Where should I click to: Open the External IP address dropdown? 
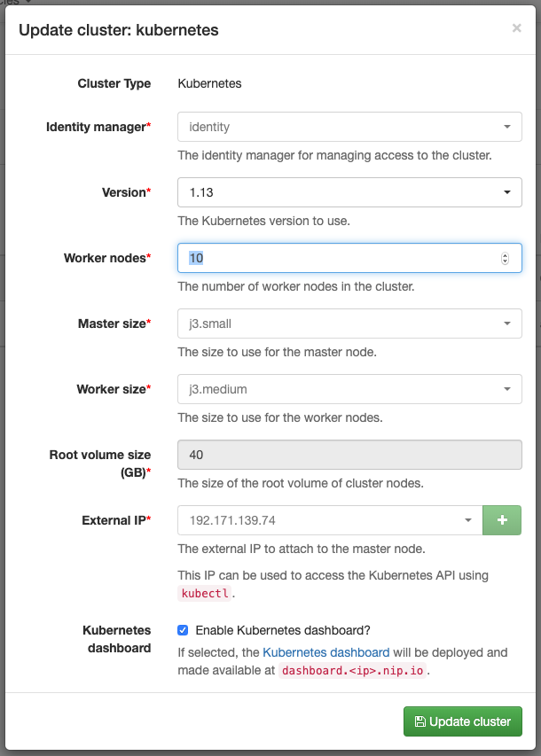[330, 520]
